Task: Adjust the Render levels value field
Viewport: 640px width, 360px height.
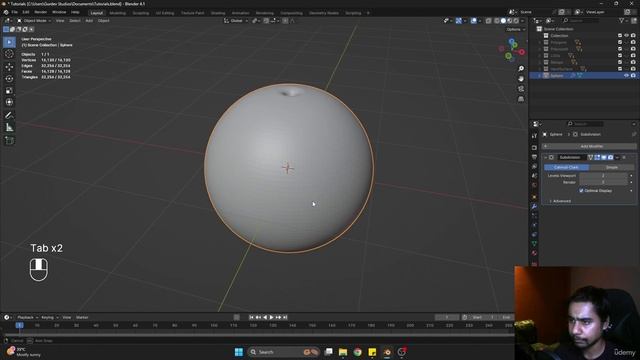Action: [x=603, y=182]
